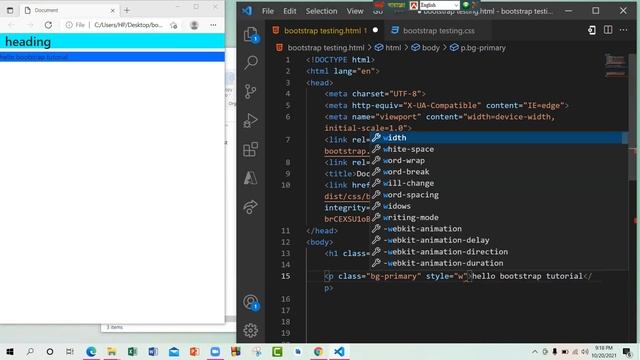The height and width of the screenshot is (360, 640).
Task: Open the English language dropdown
Action: tap(439, 5)
